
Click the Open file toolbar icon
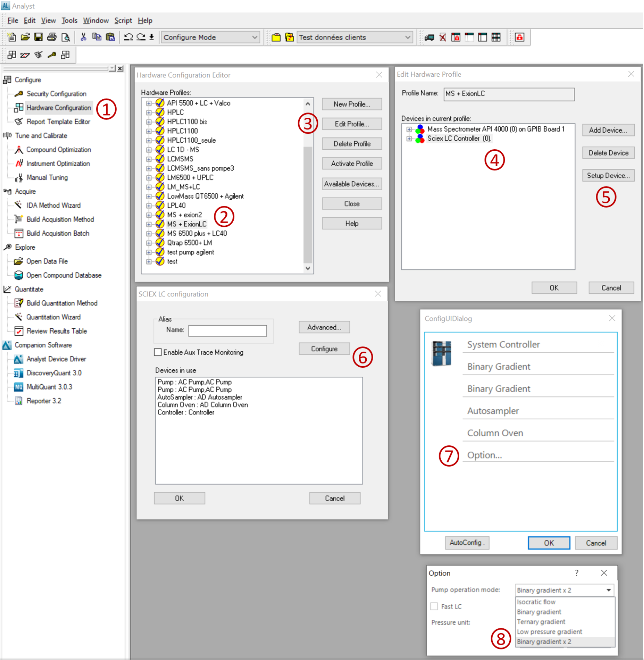[x=25, y=37]
